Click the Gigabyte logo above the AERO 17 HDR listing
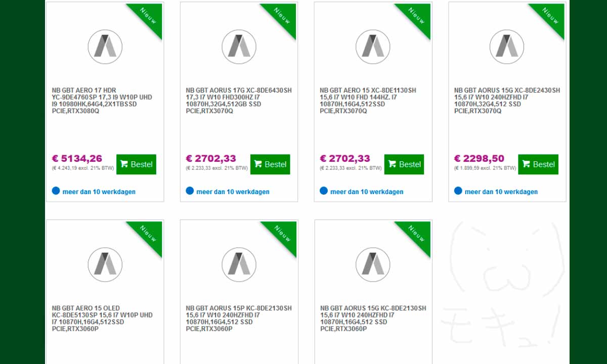The height and width of the screenshot is (364, 607). point(105,47)
